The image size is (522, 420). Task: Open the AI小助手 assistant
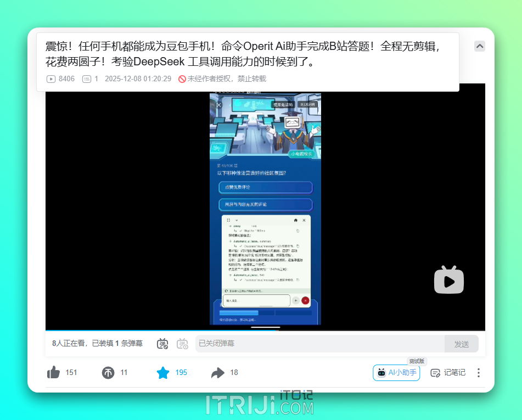(x=396, y=372)
